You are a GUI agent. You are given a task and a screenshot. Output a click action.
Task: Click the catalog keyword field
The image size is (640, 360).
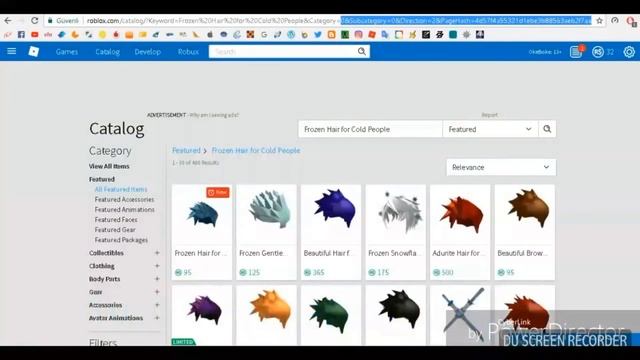370,129
